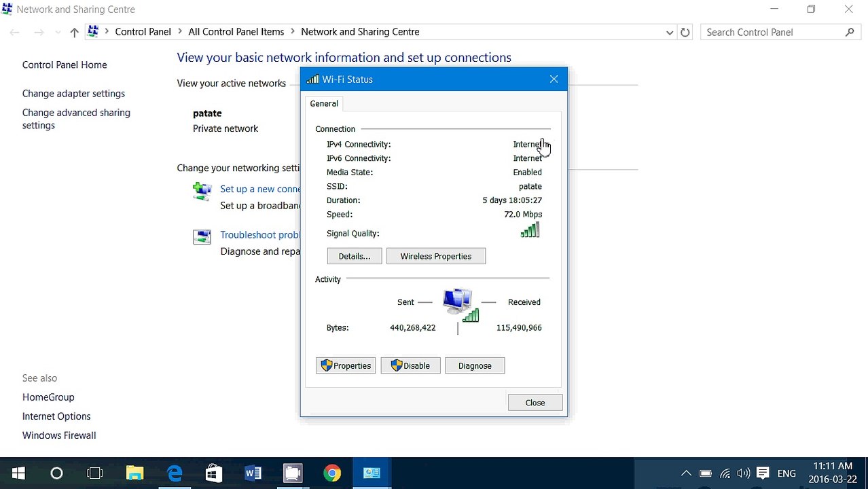Click the Private network text
Image resolution: width=868 pixels, height=489 pixels.
(225, 128)
